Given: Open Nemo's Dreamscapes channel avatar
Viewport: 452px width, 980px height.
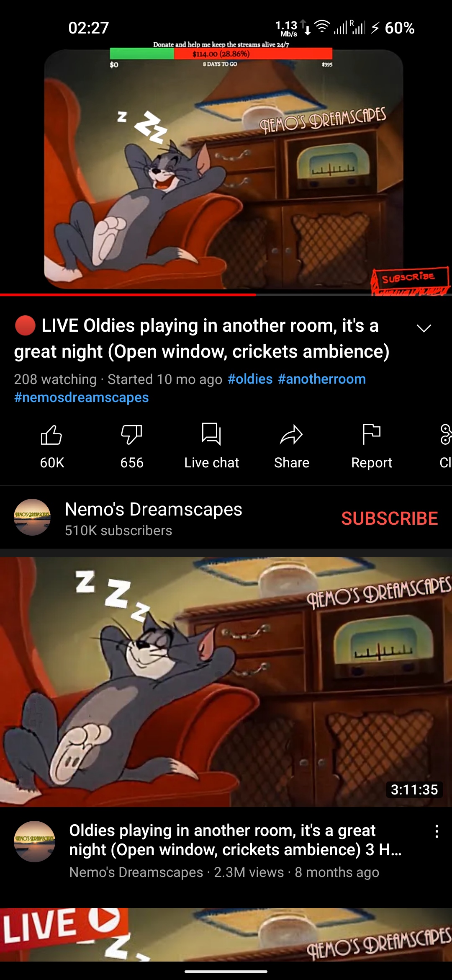Looking at the screenshot, I should [x=32, y=517].
